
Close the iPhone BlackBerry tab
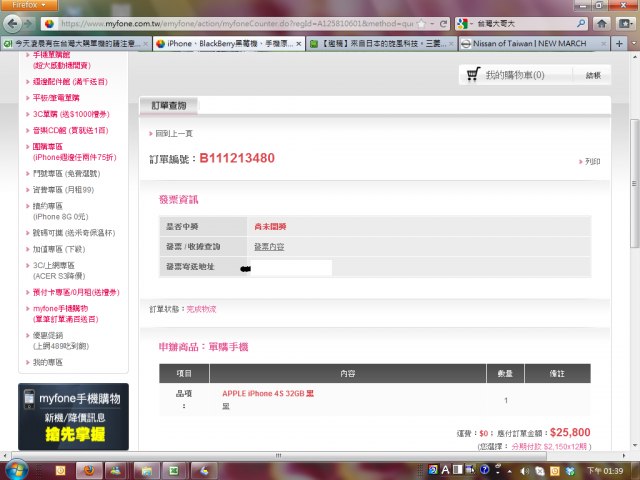[299, 44]
